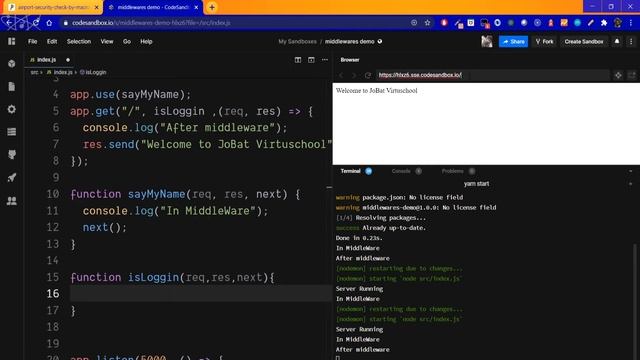This screenshot has width=640, height=360.
Task: Open a new Chrome tab with plus button
Action: [212, 7]
